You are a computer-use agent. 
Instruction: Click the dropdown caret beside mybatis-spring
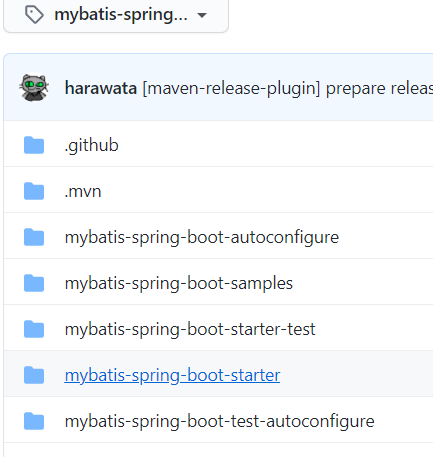point(202,15)
